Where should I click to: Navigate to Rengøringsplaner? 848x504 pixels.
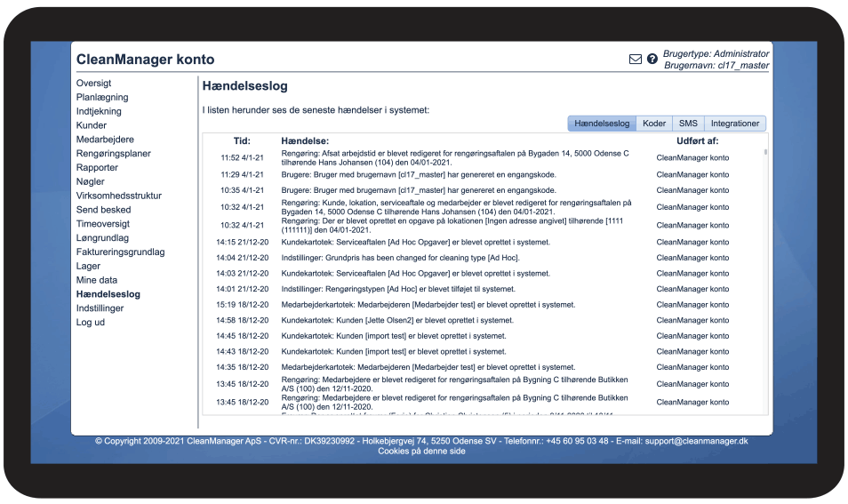[x=114, y=154]
